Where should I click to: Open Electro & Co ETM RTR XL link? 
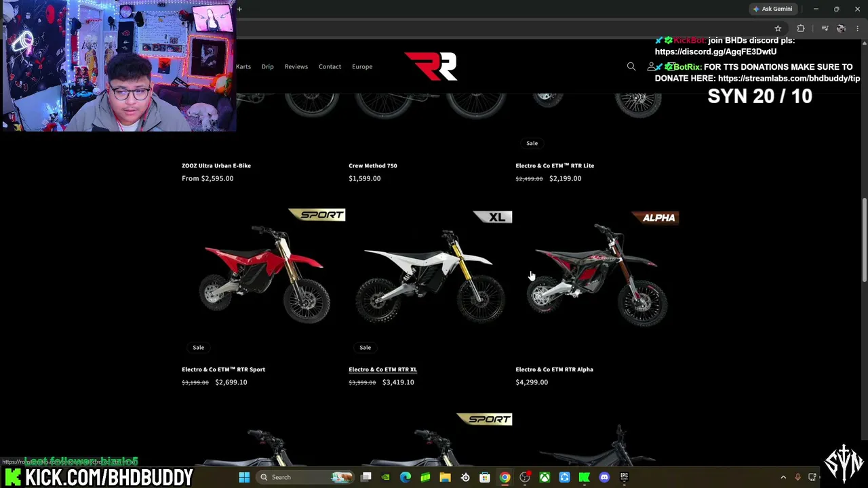coord(382,369)
